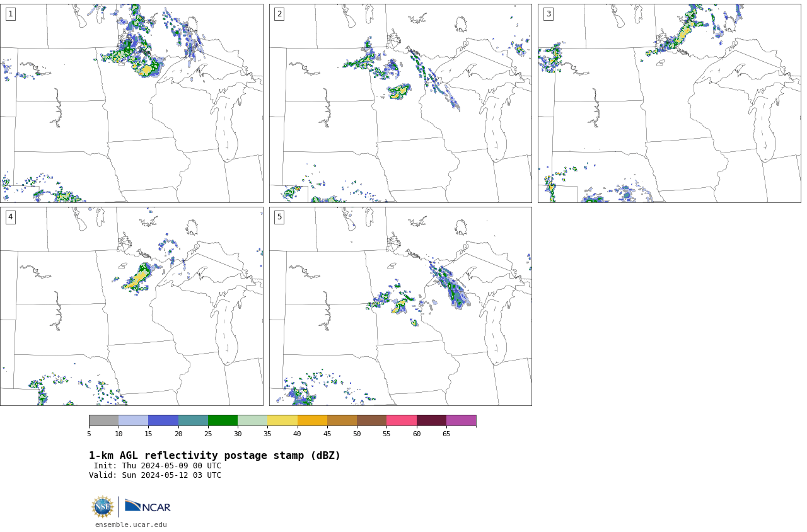Click the dark green 25-30 dBZ swatch

point(223,420)
